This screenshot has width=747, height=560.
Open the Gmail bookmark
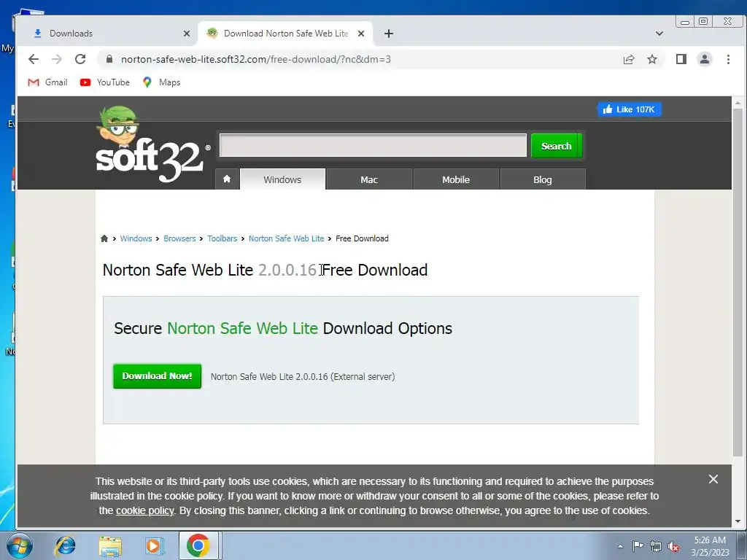[x=47, y=82]
